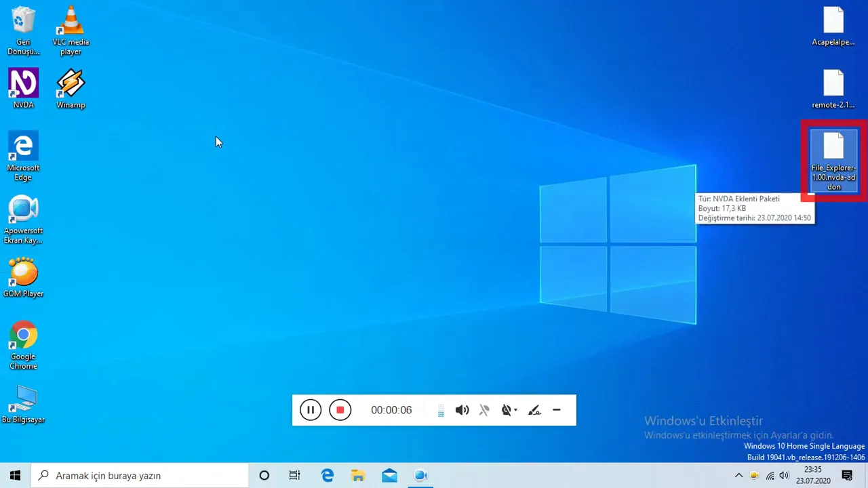Select the NVDA desktop shortcut

[x=23, y=88]
